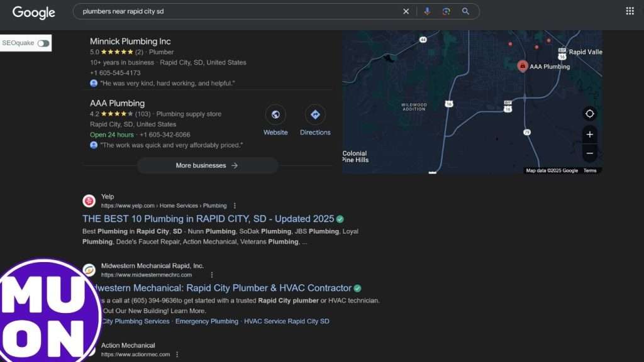Click highway 79 shield on map
Viewport: 644px width, 362px height.
(527, 132)
